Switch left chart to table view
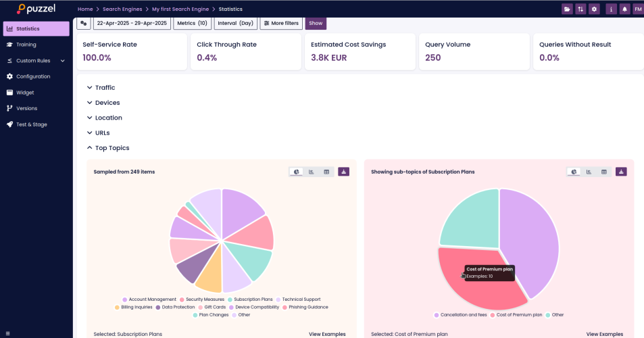This screenshot has width=644, height=338. click(326, 172)
